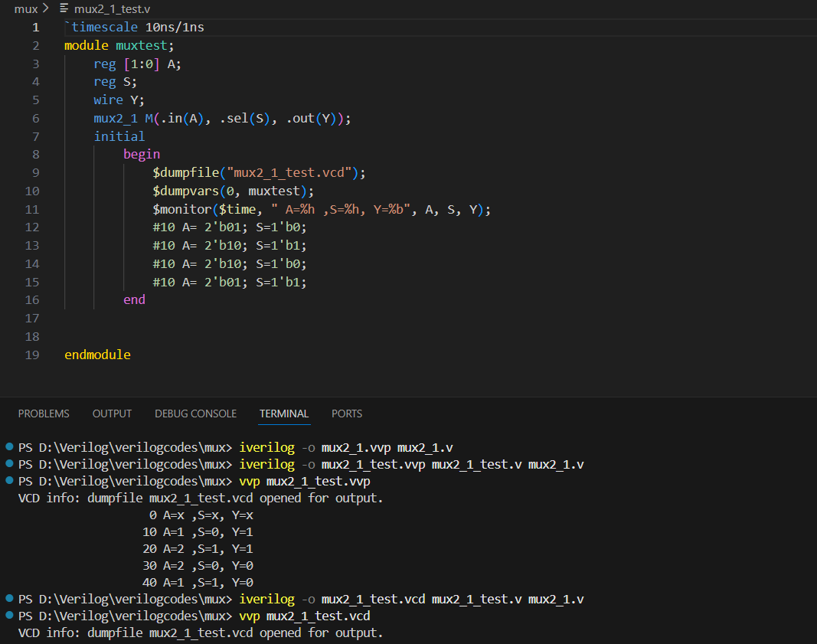Click the first 'VCD info: dumpfile' output line
The image size is (817, 644).
pyautogui.click(x=201, y=498)
